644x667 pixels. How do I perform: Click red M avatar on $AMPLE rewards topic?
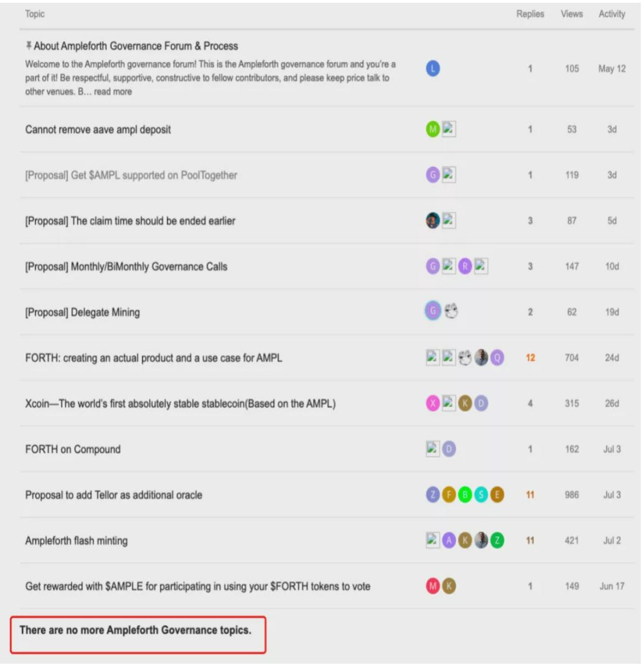[x=433, y=586]
